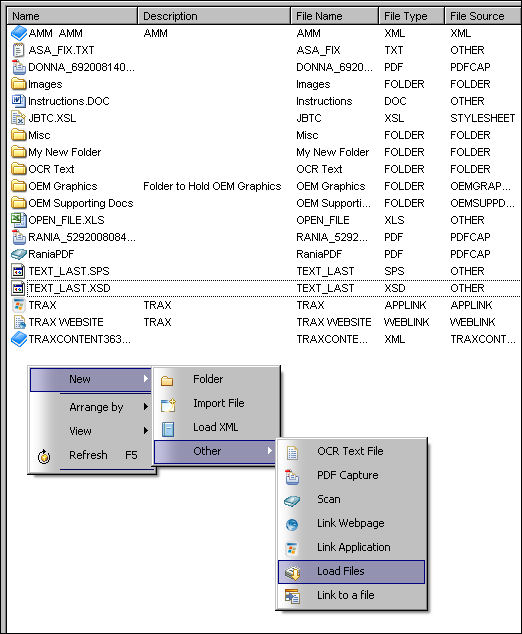Click the Link Webpage globe icon

click(292, 524)
